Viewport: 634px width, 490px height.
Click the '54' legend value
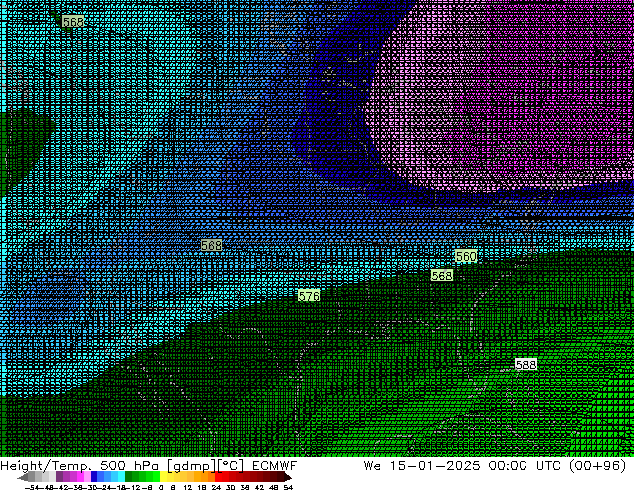[x=288, y=487]
